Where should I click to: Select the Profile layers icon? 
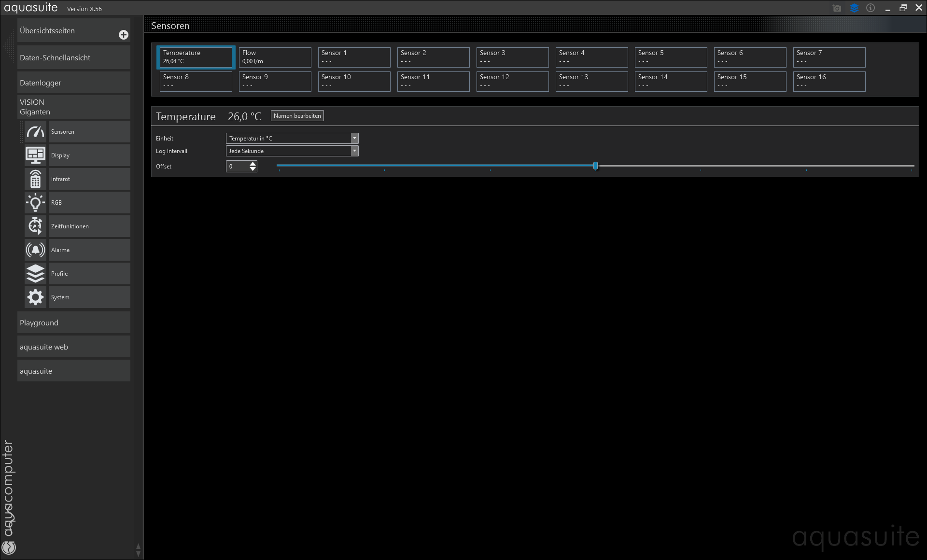pos(35,274)
